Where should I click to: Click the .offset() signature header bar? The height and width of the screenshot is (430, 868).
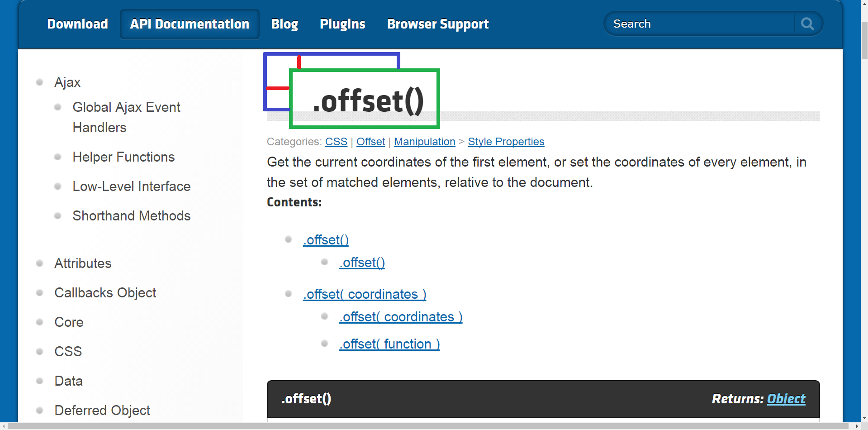click(543, 399)
